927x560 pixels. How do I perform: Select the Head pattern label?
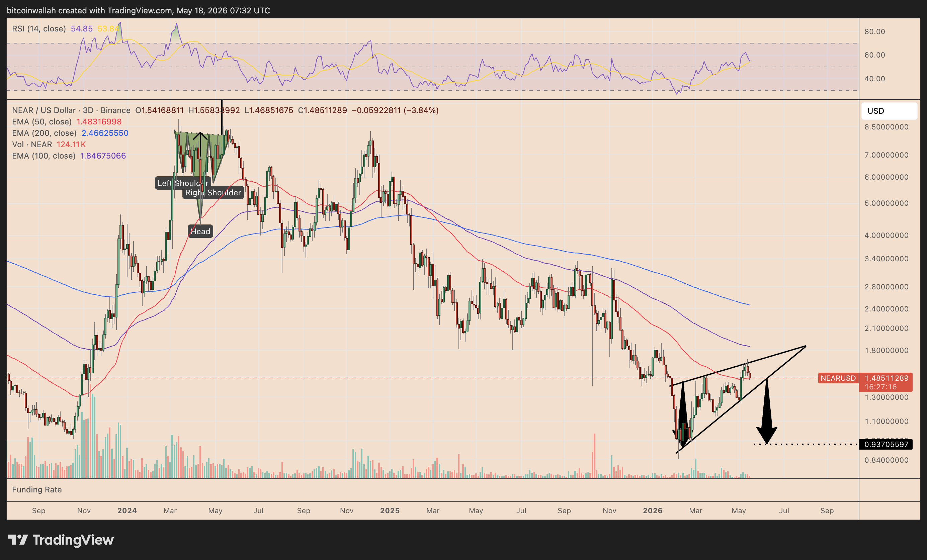point(200,231)
